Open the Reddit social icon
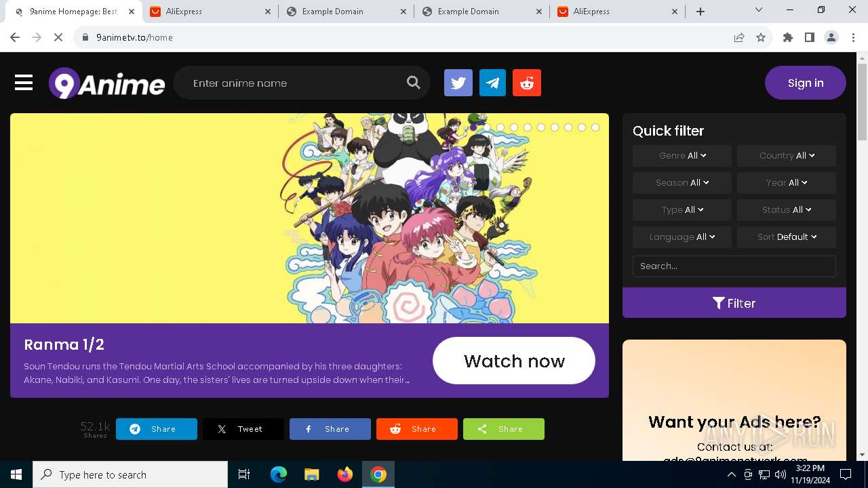 [x=527, y=83]
